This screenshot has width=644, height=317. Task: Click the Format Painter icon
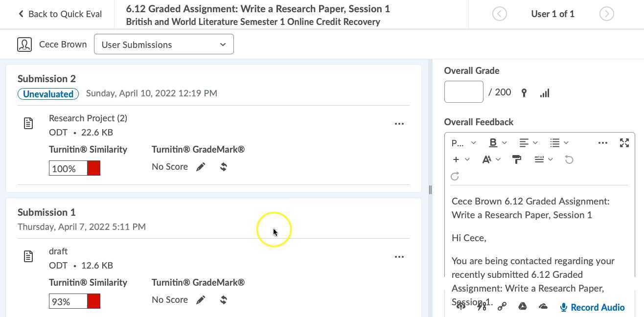click(x=517, y=159)
